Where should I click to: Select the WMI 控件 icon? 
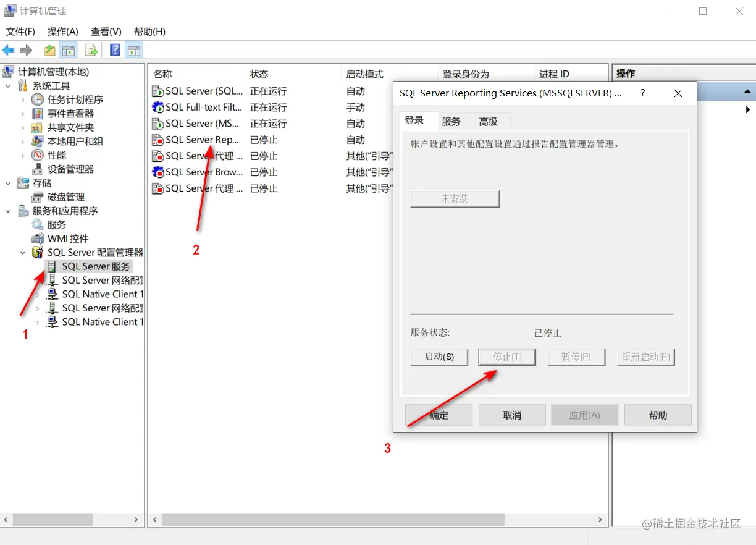pyautogui.click(x=38, y=239)
